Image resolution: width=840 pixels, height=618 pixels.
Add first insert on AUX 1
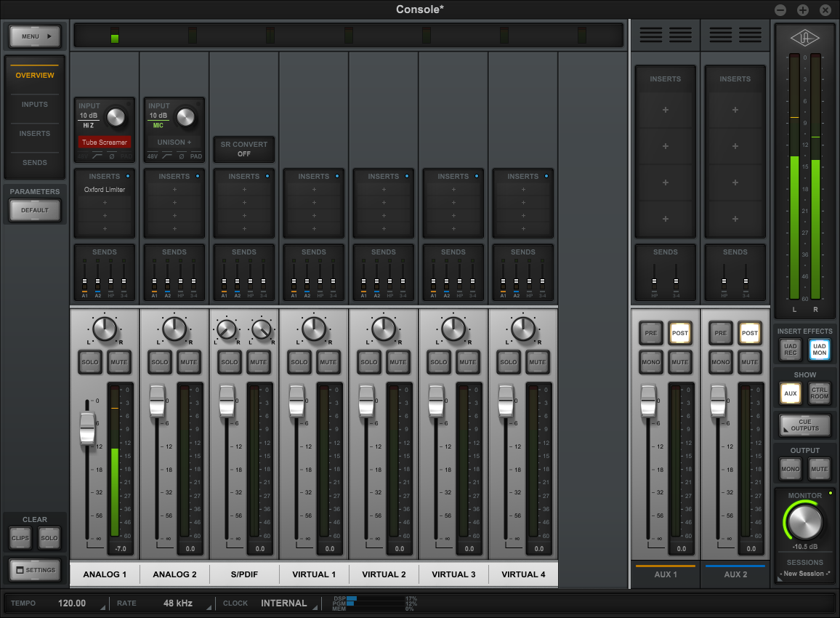point(666,110)
